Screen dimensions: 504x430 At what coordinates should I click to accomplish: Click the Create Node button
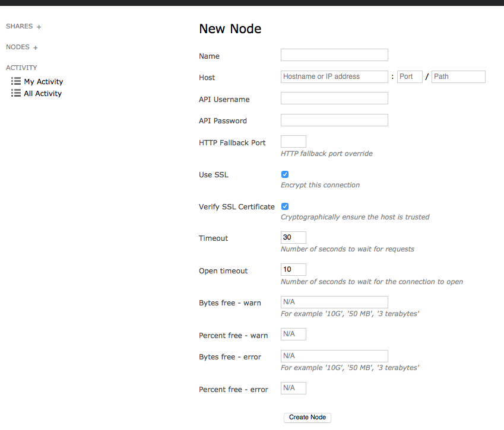pos(308,417)
